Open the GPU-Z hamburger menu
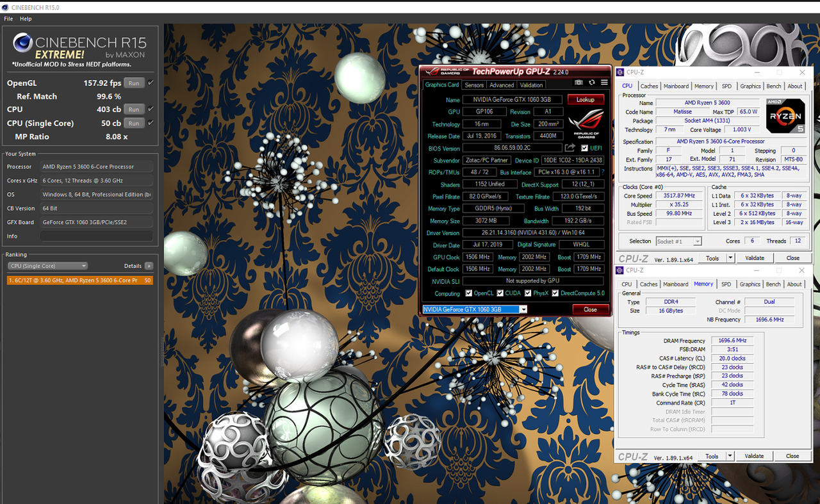The image size is (820, 504). [x=604, y=82]
